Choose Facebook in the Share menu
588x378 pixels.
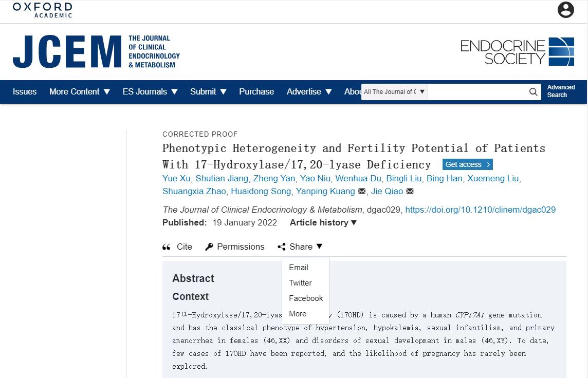(x=306, y=298)
